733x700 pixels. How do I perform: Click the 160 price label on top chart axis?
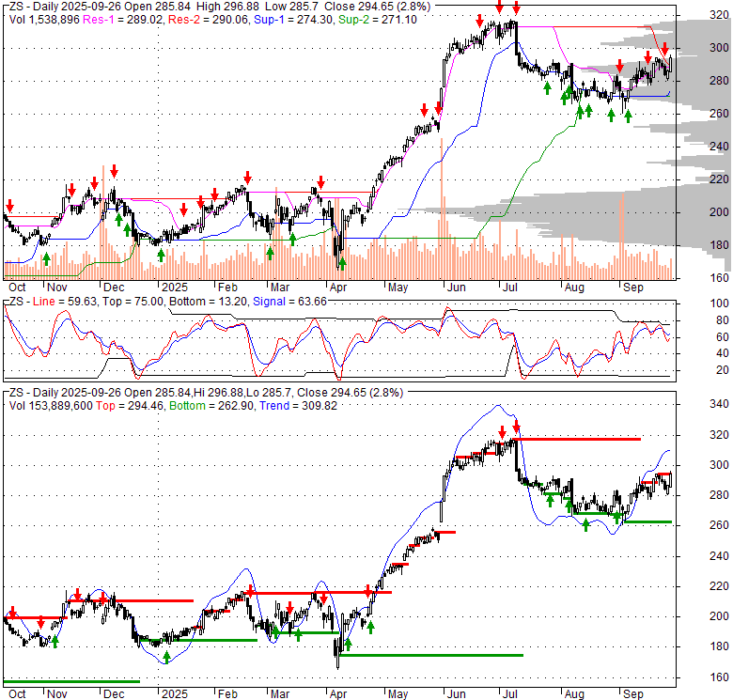pyautogui.click(x=719, y=278)
